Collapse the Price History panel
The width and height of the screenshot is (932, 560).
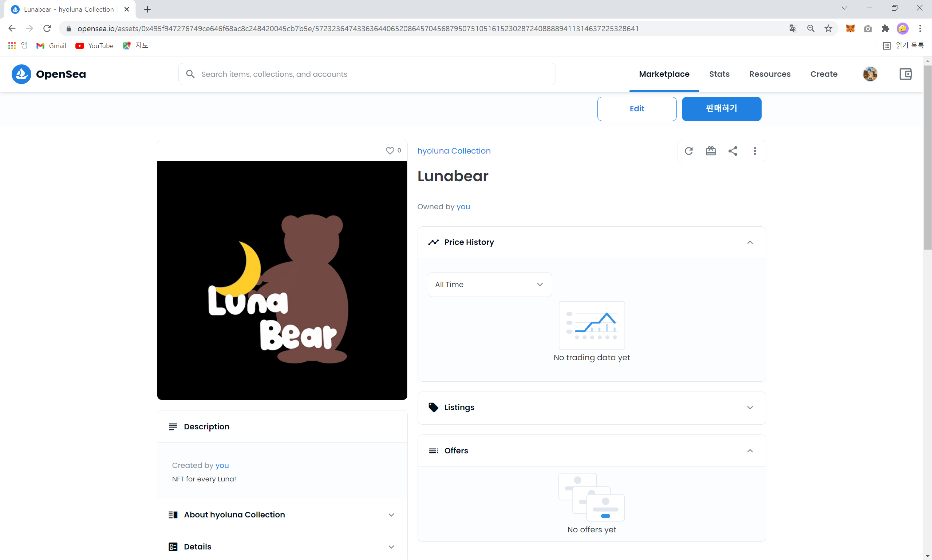[x=750, y=242]
